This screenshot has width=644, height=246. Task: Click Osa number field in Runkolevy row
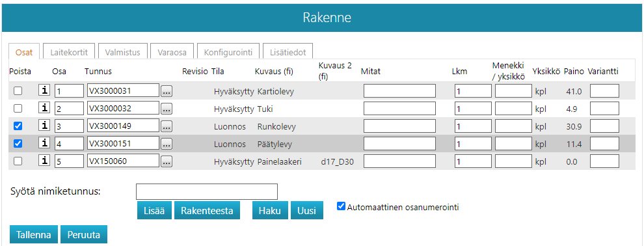70,126
